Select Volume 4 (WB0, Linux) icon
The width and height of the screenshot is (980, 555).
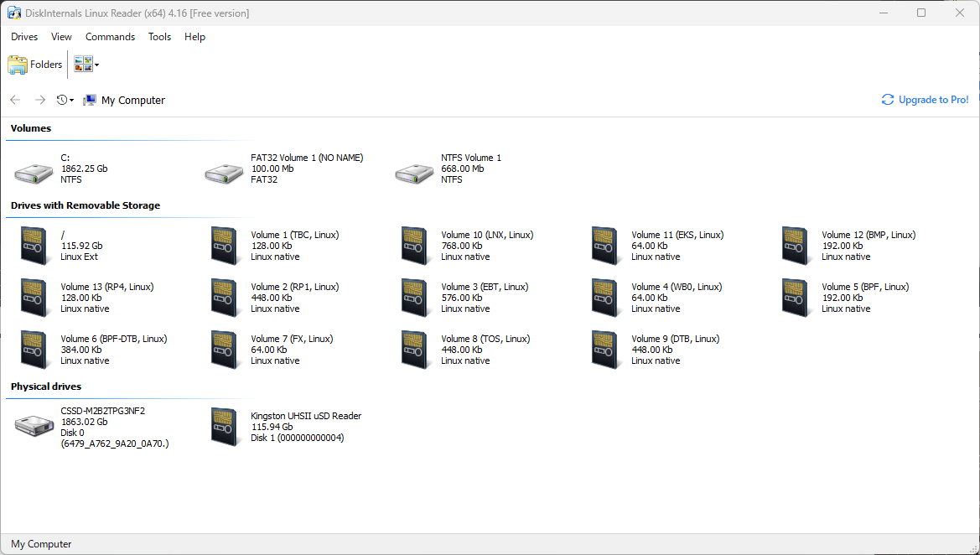pos(605,298)
